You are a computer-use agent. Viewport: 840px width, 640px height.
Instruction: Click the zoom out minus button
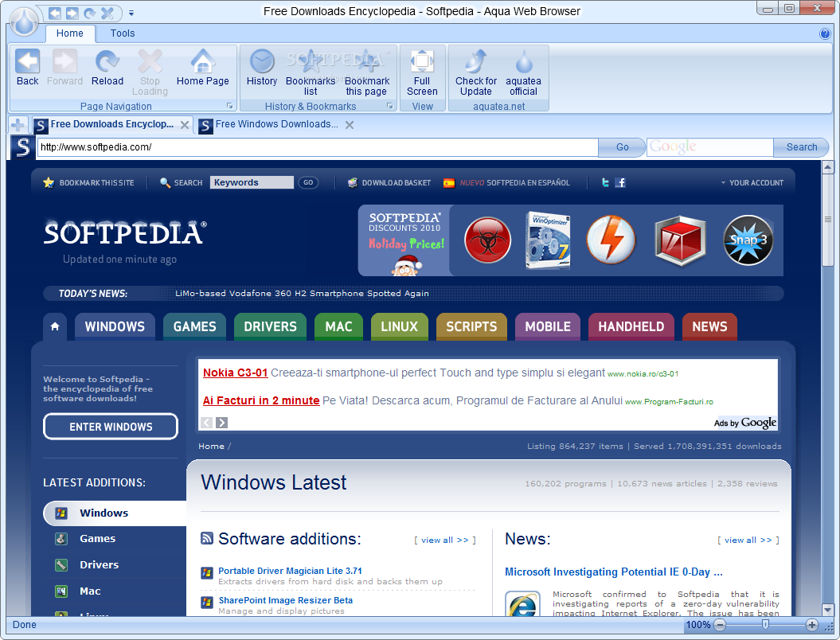coord(720,624)
